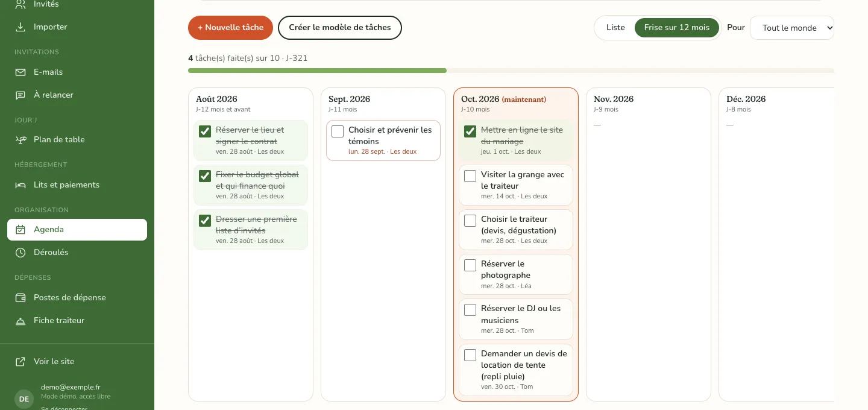Uncheck Fixer le budget global task
Image resolution: width=868 pixels, height=410 pixels.
[x=205, y=176]
